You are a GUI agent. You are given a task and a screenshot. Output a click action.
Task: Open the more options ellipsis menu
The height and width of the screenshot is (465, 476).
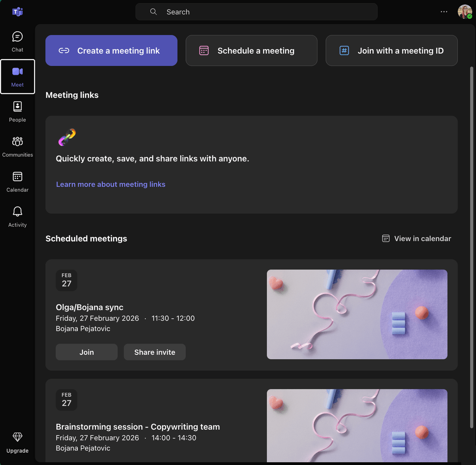tap(444, 11)
